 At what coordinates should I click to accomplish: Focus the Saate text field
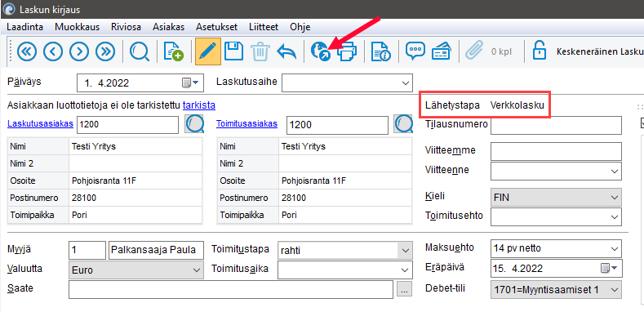pos(231,289)
